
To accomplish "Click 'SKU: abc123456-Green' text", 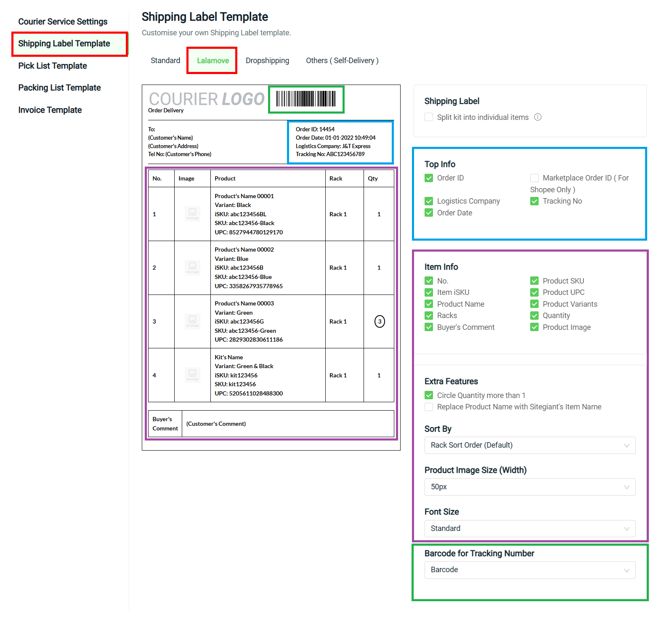I will tap(245, 331).
